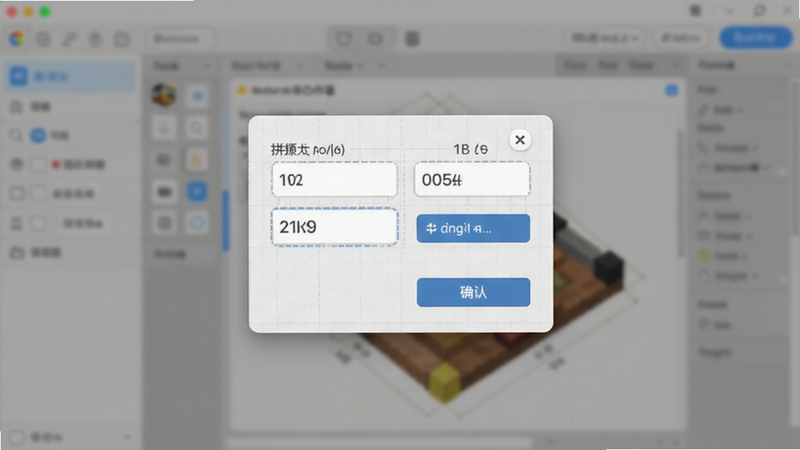Confirm the dialog with 确认 button
The image size is (800, 450).
pos(473,292)
